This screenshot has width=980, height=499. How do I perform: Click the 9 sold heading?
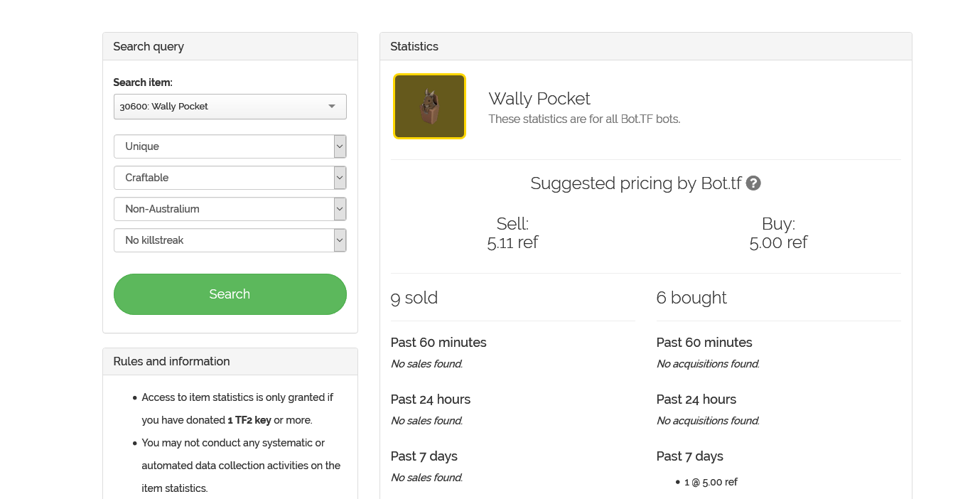414,298
